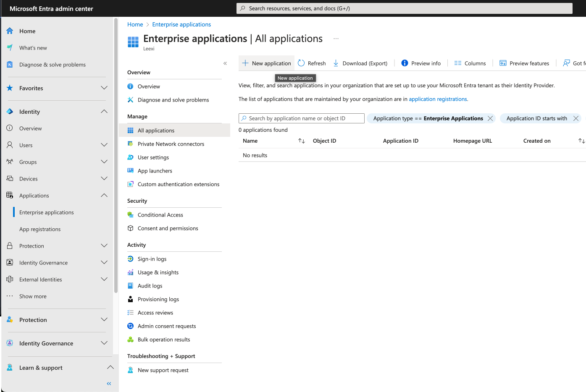Click the Devices icon in sidebar
This screenshot has width=586, height=392.
tap(10, 179)
